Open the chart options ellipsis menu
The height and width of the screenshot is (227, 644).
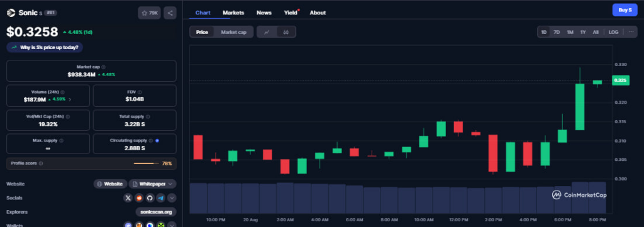pos(631,32)
